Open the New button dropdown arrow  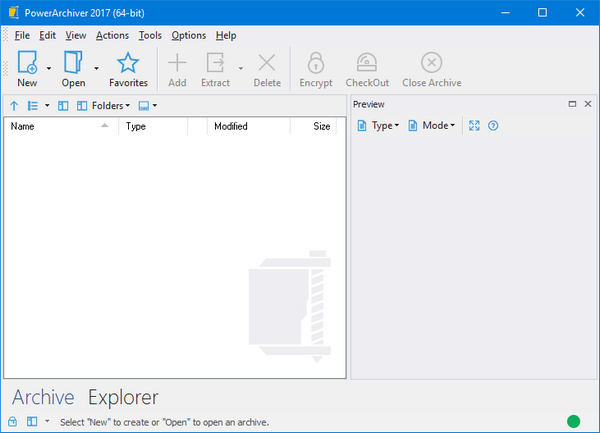pyautogui.click(x=49, y=68)
